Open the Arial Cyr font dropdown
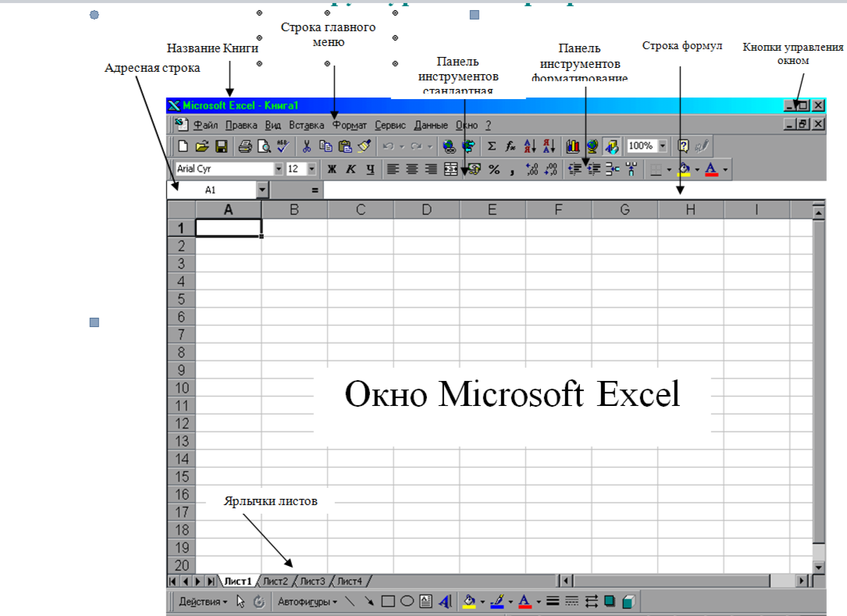847x616 pixels. pos(278,169)
